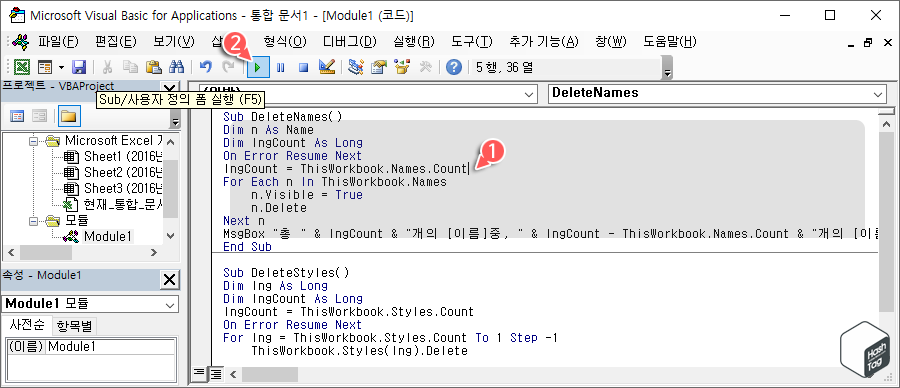Open the 도움말(H) menu
900x388 pixels.
coord(670,42)
